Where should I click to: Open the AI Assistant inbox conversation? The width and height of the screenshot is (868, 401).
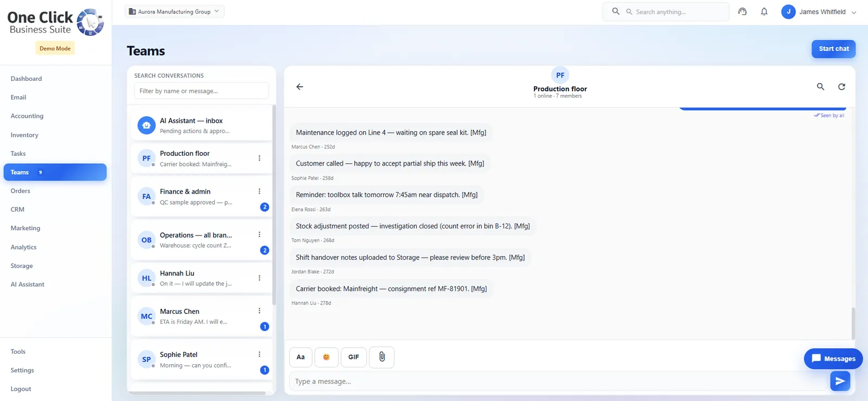click(x=201, y=125)
